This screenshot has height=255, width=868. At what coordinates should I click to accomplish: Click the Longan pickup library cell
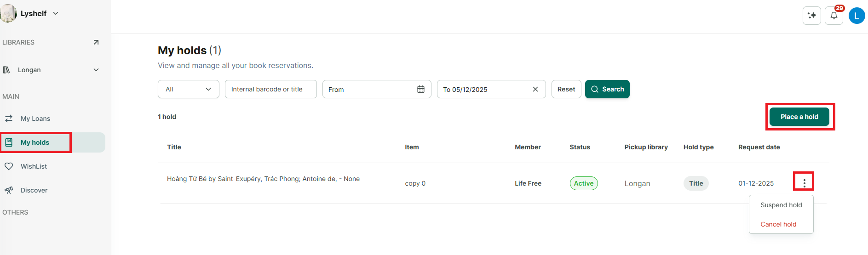637,183
